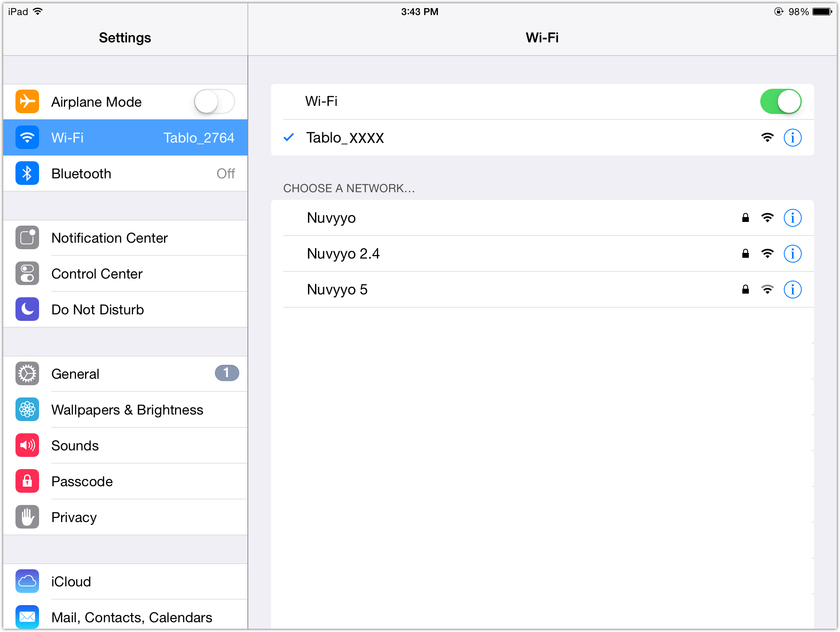Tap the Wi-Fi status icon next to iPad

[37, 11]
